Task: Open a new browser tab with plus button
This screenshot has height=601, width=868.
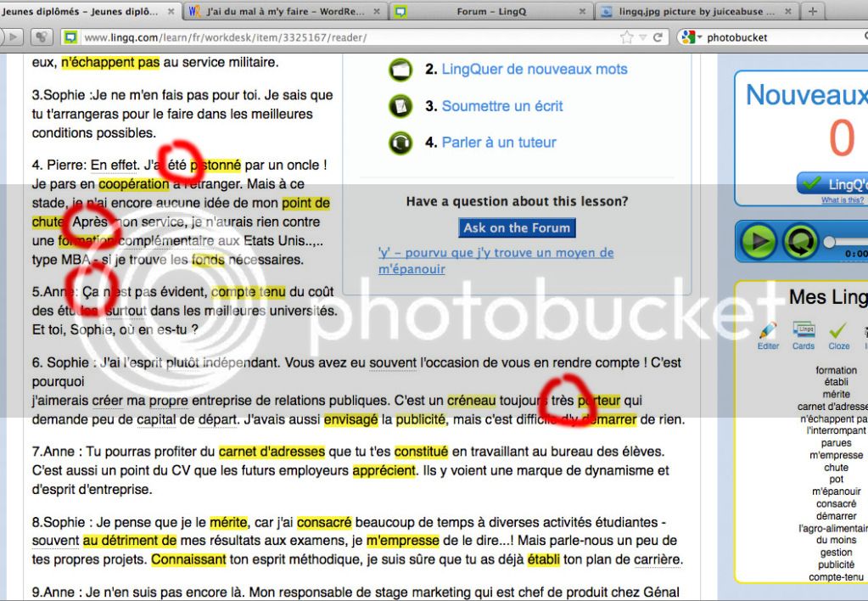Action: 813,11
